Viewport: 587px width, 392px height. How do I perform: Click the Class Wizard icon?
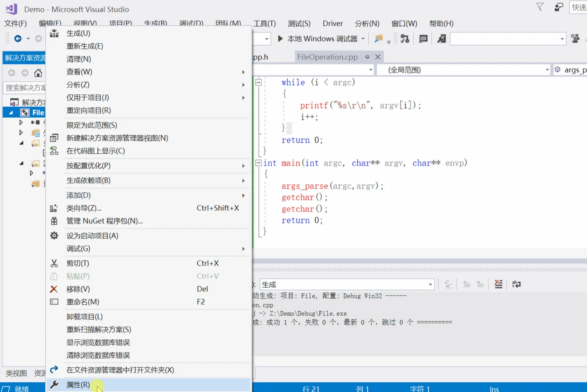click(x=54, y=208)
